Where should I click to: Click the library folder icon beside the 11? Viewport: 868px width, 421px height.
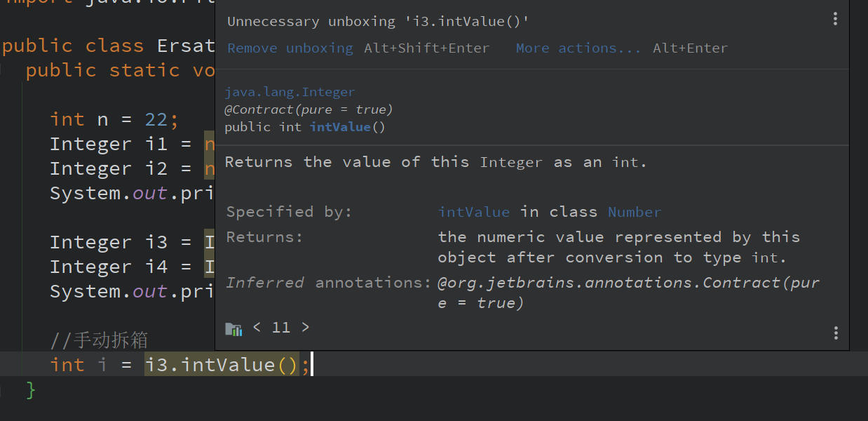pyautogui.click(x=233, y=328)
